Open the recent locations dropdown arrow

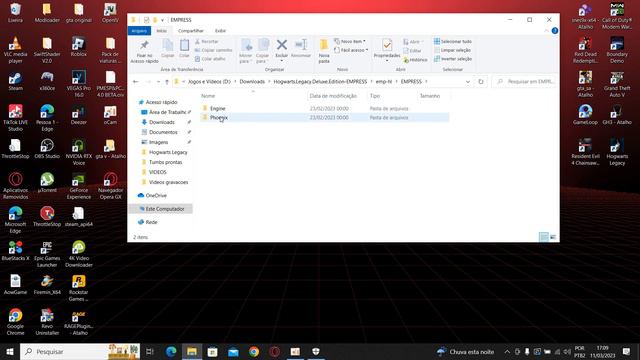tap(158, 82)
